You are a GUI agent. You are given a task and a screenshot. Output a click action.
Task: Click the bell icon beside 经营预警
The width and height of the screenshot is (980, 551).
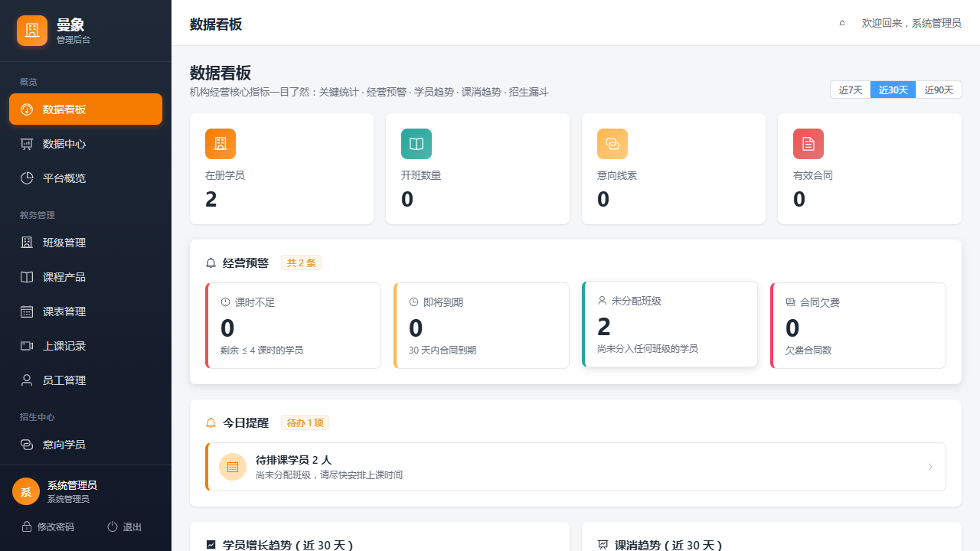point(211,263)
